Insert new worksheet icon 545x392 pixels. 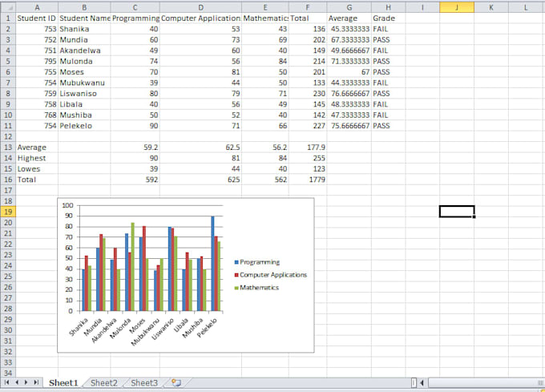(x=176, y=382)
